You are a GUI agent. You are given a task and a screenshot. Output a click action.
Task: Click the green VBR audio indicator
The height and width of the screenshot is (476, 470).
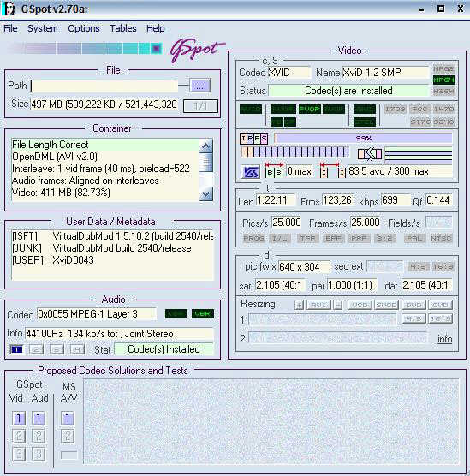click(203, 314)
